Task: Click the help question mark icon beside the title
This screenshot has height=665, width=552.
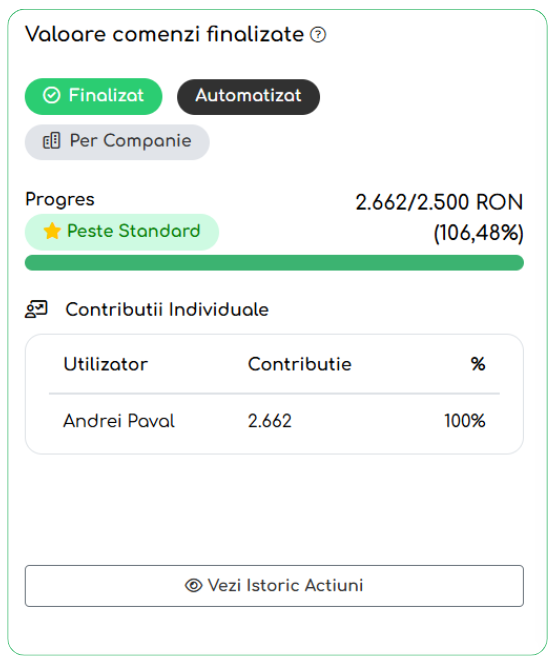Action: point(318,35)
